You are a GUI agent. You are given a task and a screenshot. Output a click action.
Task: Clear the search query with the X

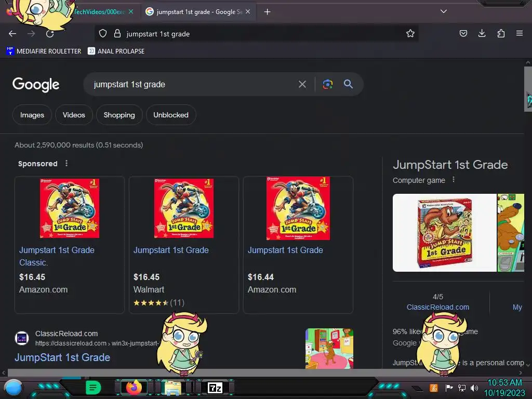pos(302,84)
